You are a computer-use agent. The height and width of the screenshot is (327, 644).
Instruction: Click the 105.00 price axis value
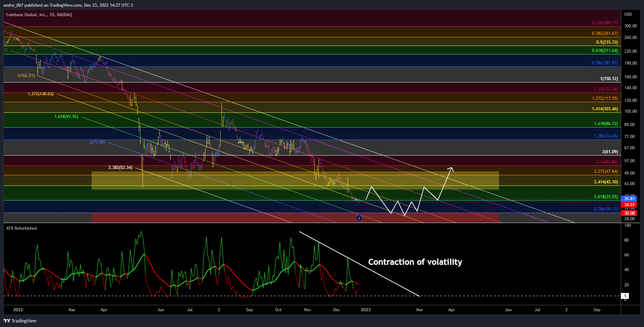(630, 111)
